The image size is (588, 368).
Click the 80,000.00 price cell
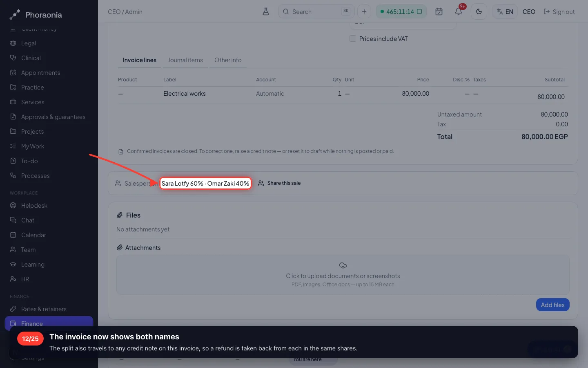pos(415,94)
